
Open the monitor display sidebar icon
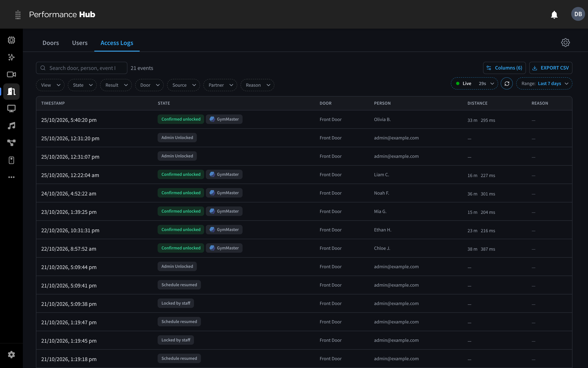(x=11, y=109)
